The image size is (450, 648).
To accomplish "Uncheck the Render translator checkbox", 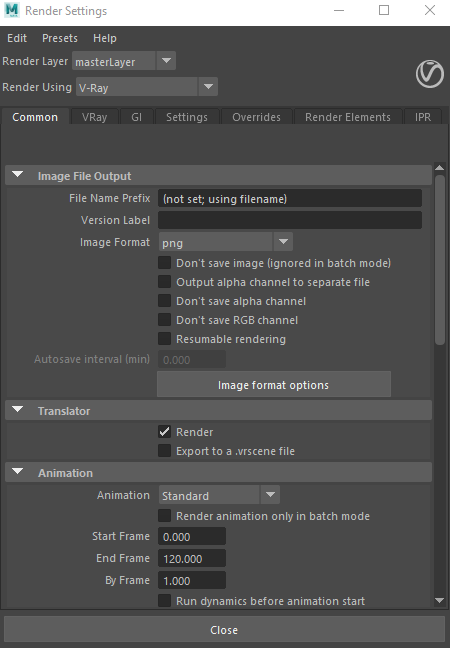I will 164,432.
